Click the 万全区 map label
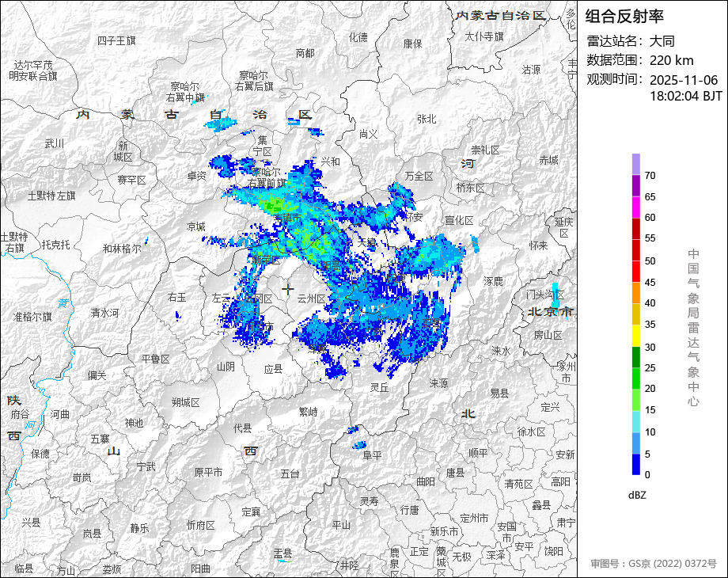 (x=419, y=176)
